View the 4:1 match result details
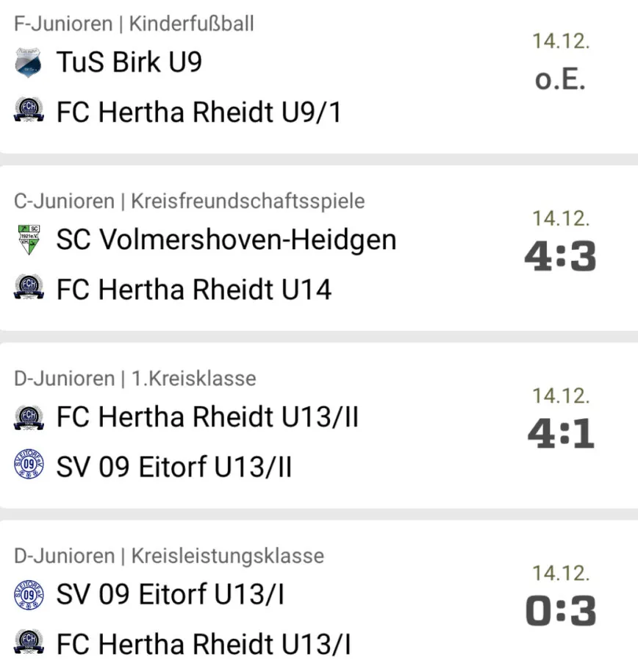The image size is (638, 672). coord(560,434)
